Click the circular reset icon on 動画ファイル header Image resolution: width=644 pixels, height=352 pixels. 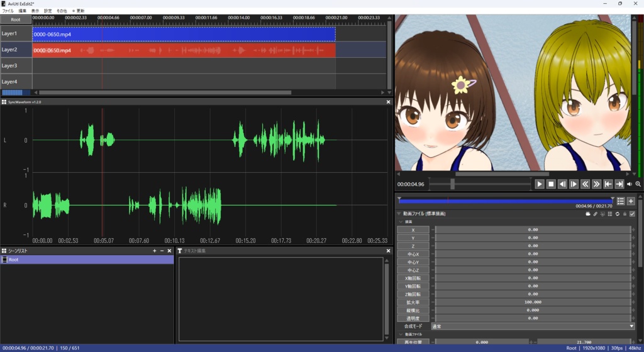(x=618, y=214)
